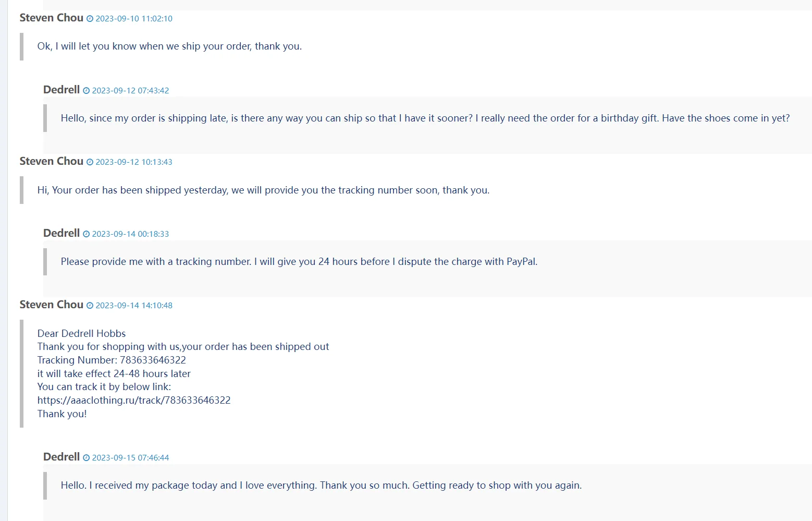
Task: Click timestamp 2023-09-12 10:13:43
Action: [x=134, y=162]
